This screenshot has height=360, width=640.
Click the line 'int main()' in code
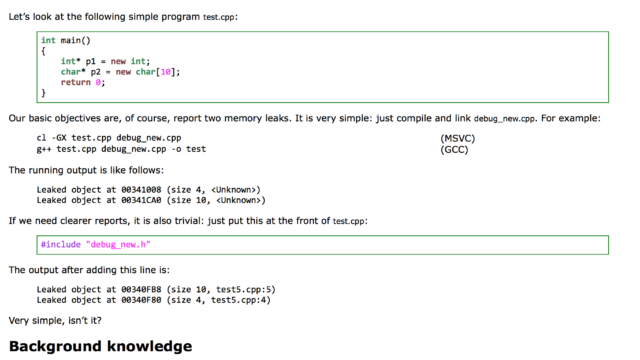[66, 40]
